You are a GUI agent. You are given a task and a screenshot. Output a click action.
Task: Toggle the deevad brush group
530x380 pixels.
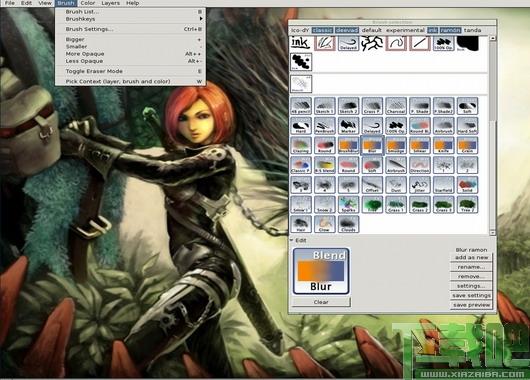[x=347, y=30]
